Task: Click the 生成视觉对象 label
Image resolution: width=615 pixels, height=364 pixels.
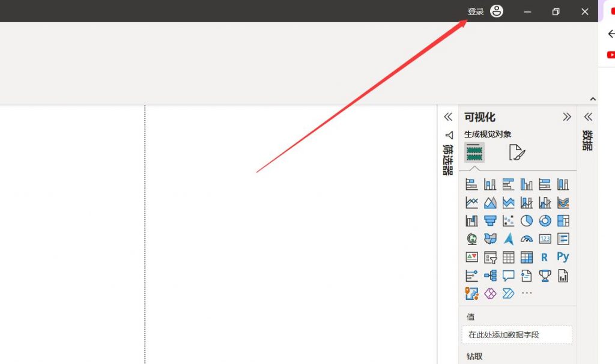Action: 488,134
